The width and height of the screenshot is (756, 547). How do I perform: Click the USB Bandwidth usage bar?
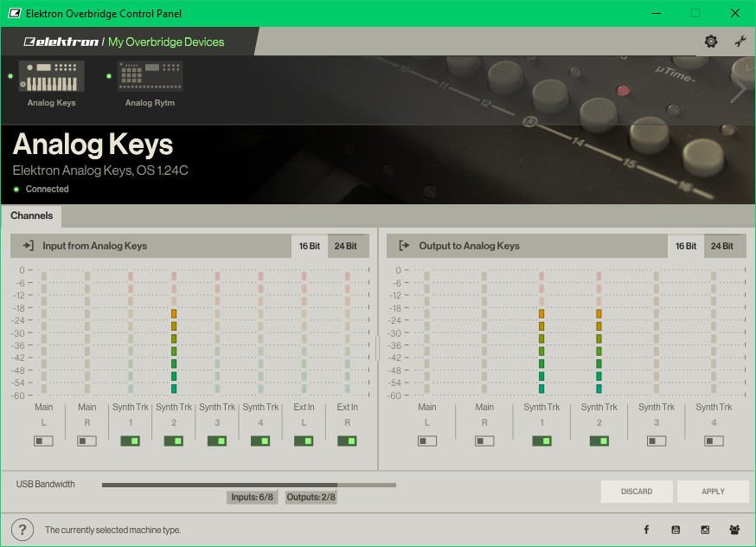[248, 485]
